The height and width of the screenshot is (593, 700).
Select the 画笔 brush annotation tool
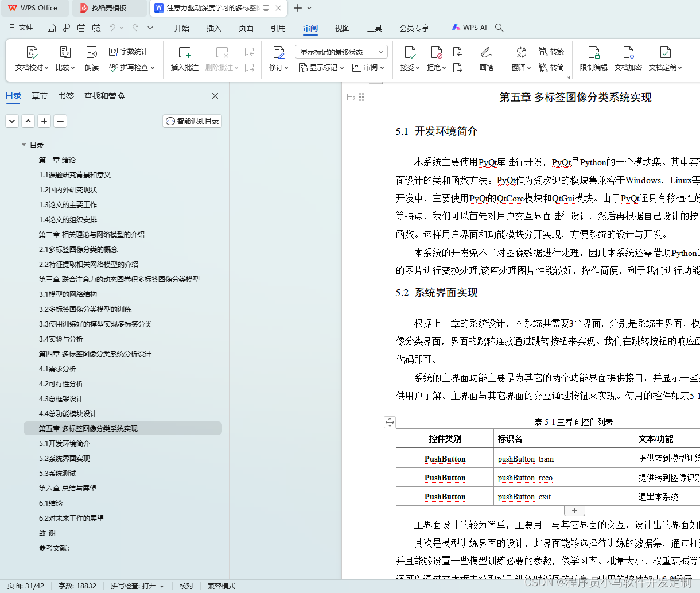pyautogui.click(x=486, y=60)
